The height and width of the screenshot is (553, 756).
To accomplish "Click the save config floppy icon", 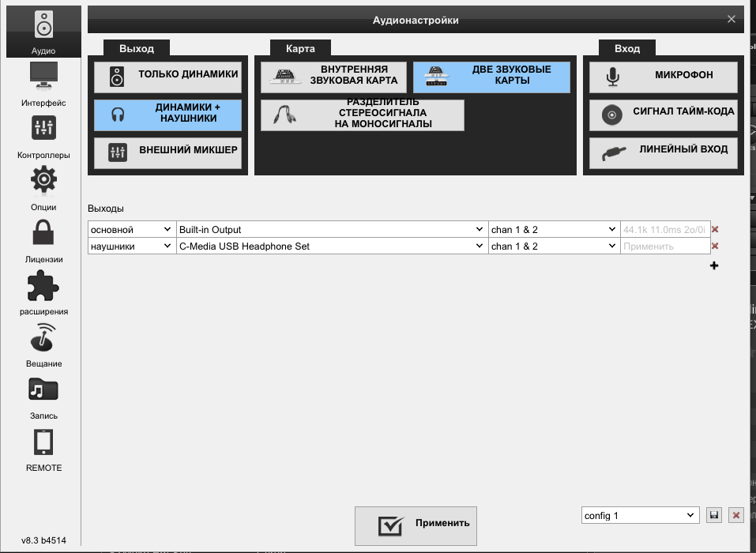I will [714, 516].
